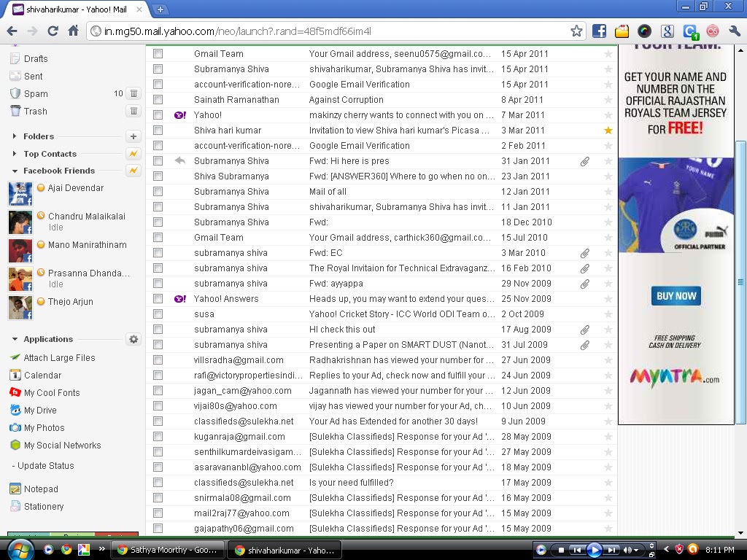Collapse the Facebook Friends section
The height and width of the screenshot is (560, 747).
(15, 171)
